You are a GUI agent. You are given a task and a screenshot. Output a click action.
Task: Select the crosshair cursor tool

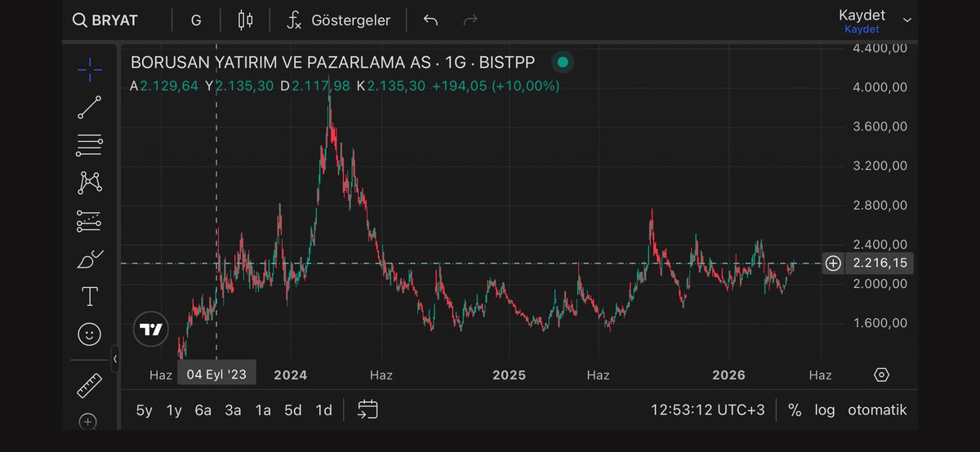90,69
